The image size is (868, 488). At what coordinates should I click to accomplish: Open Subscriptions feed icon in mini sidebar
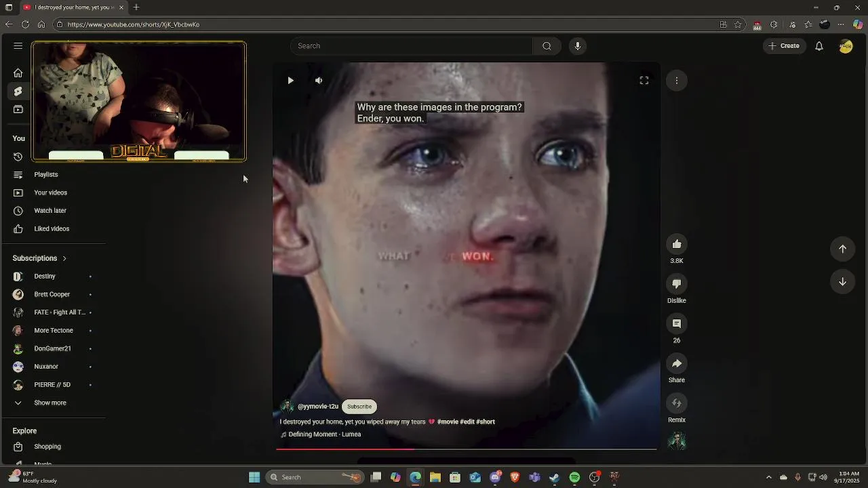coord(18,109)
